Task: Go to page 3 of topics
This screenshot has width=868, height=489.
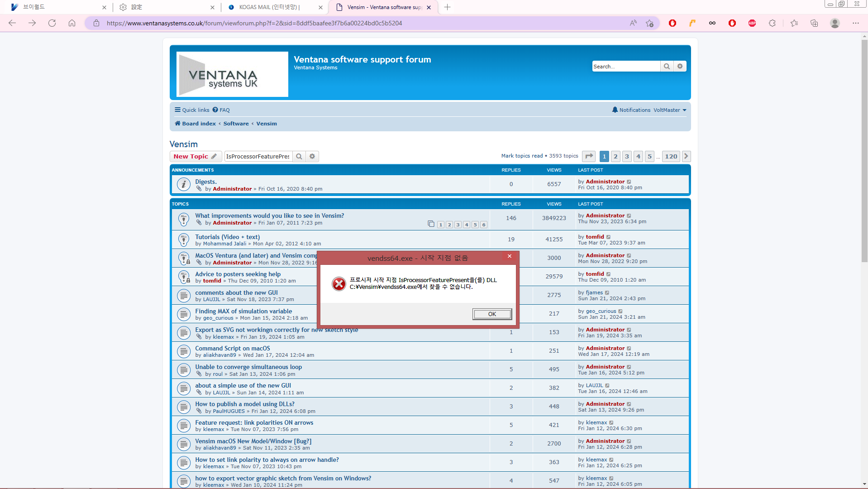Action: [627, 156]
